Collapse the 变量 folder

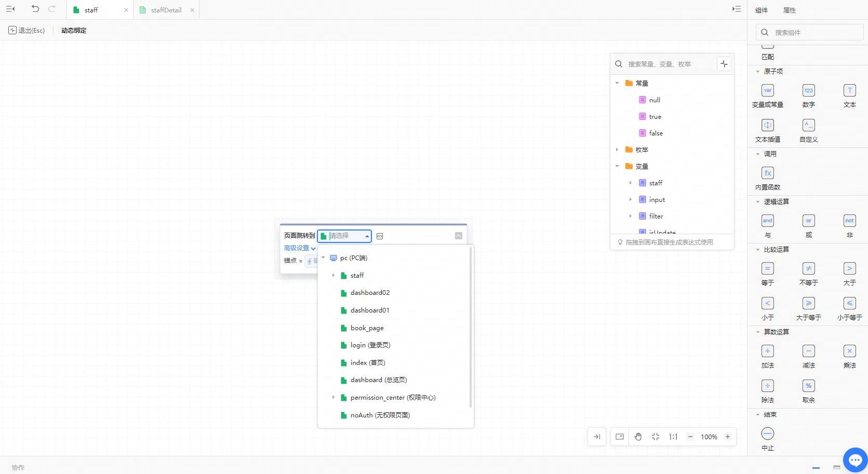(x=617, y=166)
